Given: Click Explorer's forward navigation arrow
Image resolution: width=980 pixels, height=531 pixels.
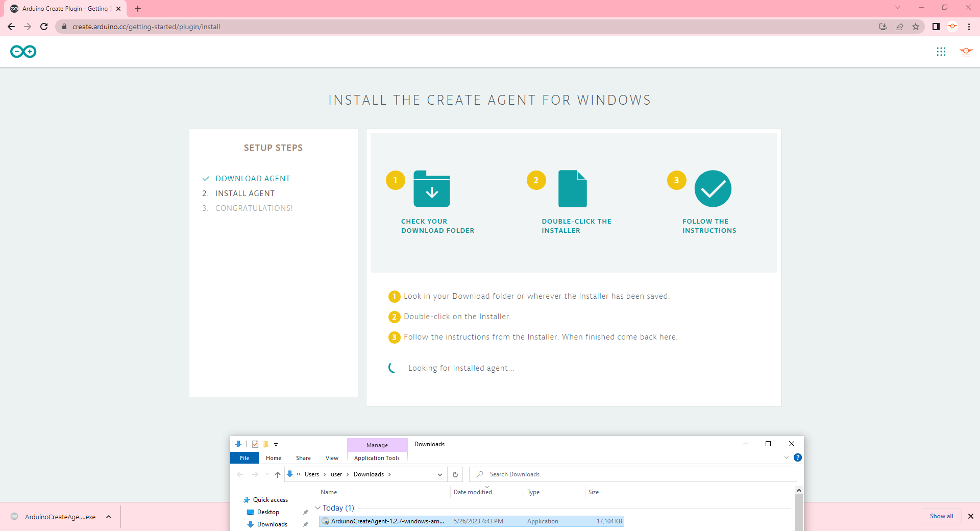Looking at the screenshot, I should 255,474.
